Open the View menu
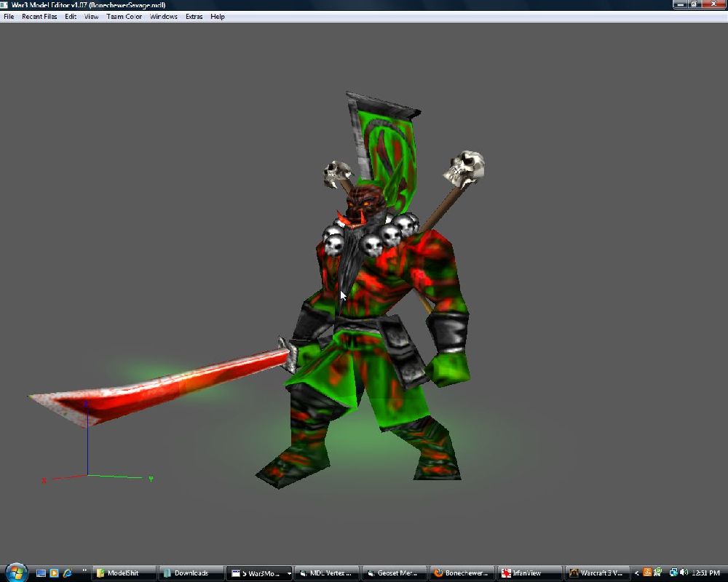Screen dimensions: 728x582 tap(91, 17)
